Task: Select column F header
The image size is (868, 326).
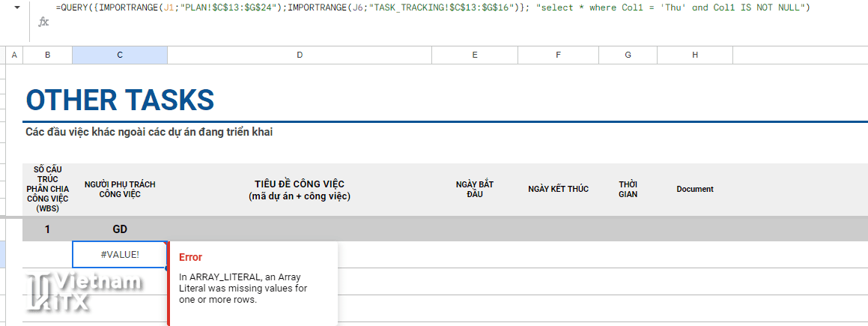Action: click(558, 55)
